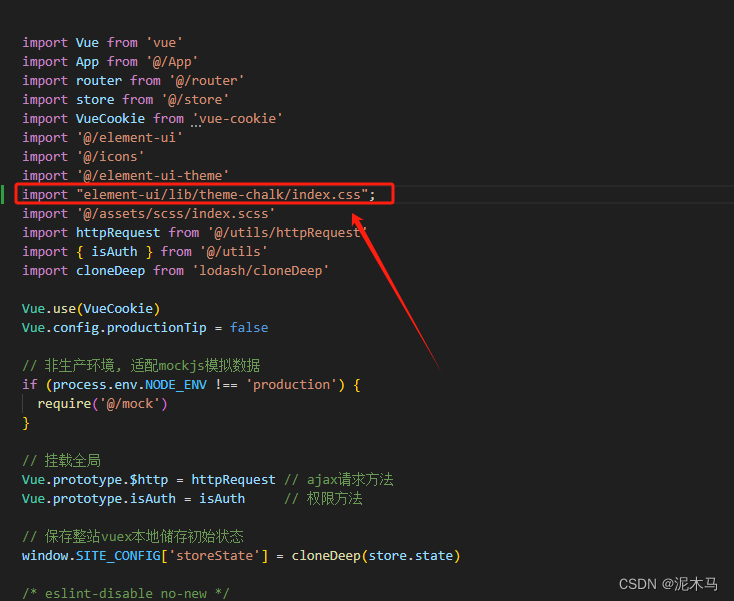Click the process.env.NODE_ENV if statement line
Image resolution: width=734 pixels, height=601 pixels.
pos(191,385)
